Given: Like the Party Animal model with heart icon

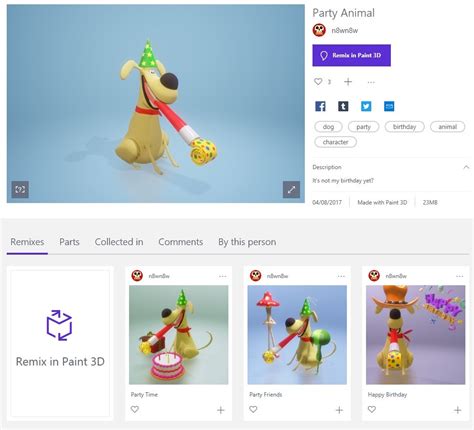Looking at the screenshot, I should (x=318, y=81).
